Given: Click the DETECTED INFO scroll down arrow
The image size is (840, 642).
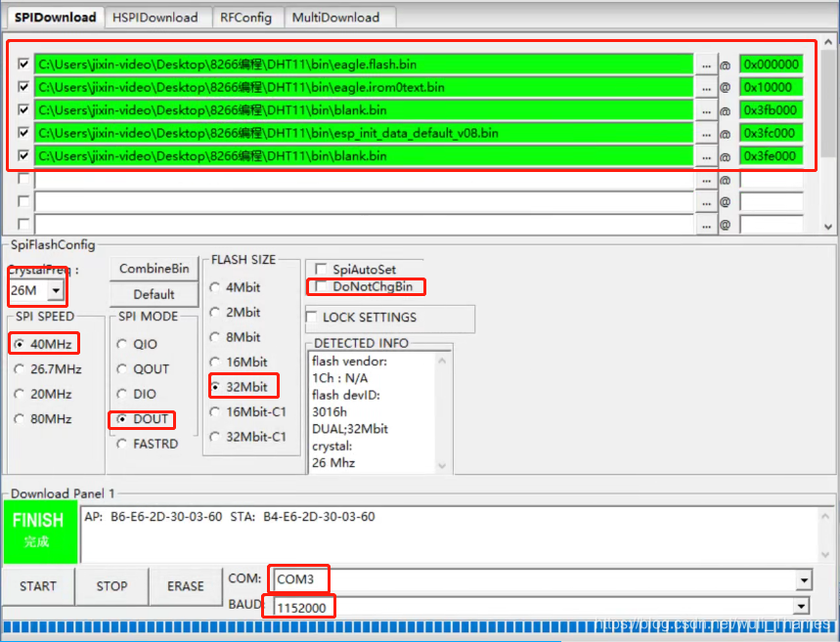Looking at the screenshot, I should point(442,465).
